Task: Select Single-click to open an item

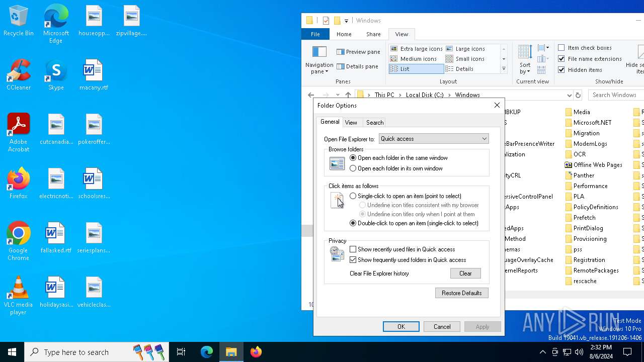Action: coord(405,196)
